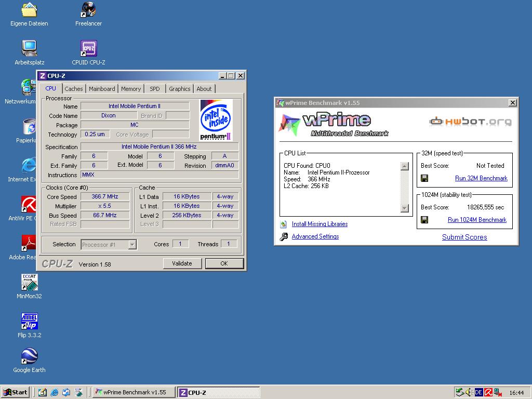This screenshot has width=532, height=399.
Task: Click Bus Speed value 66.7 MHz
Action: tap(105, 215)
